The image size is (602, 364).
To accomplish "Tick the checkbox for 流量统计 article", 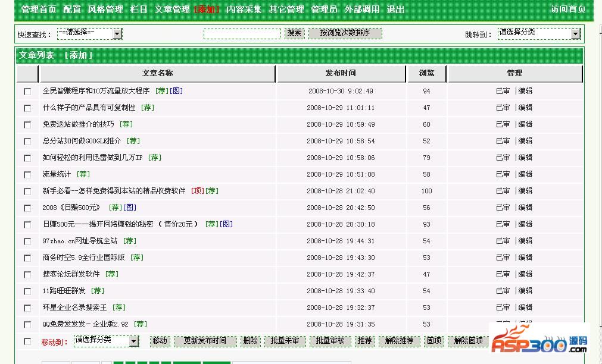I will 27,175.
